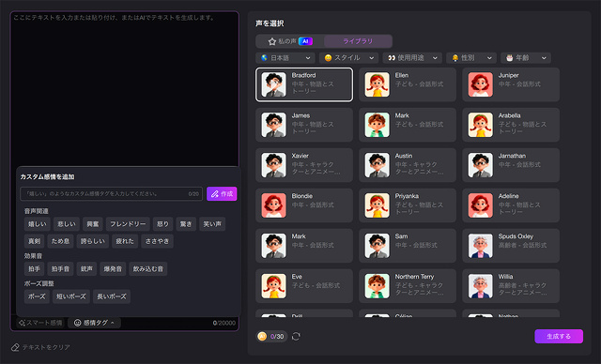
Task: Click the 生成する generate button
Action: click(x=559, y=337)
